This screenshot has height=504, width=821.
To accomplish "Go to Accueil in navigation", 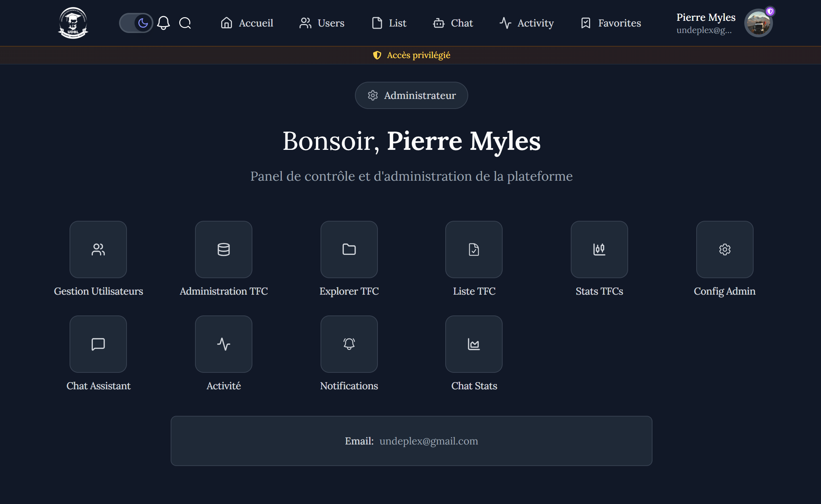I will coord(247,23).
